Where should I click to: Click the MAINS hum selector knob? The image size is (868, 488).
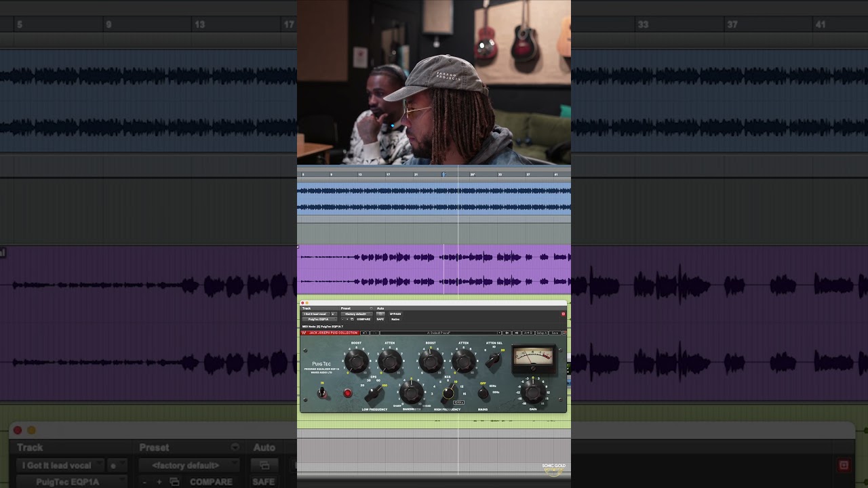pyautogui.click(x=484, y=392)
